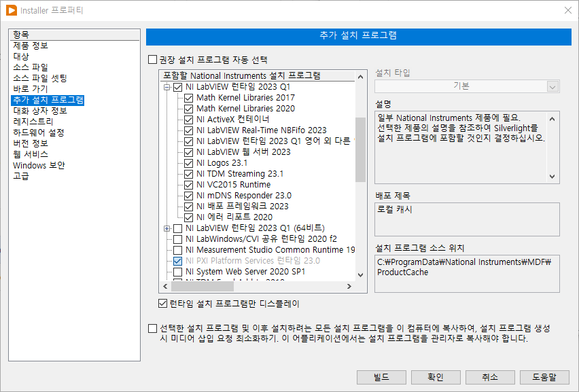The width and height of the screenshot is (579, 392).
Task: Uncheck Math Kernel Libraries 2017
Action: (x=189, y=99)
